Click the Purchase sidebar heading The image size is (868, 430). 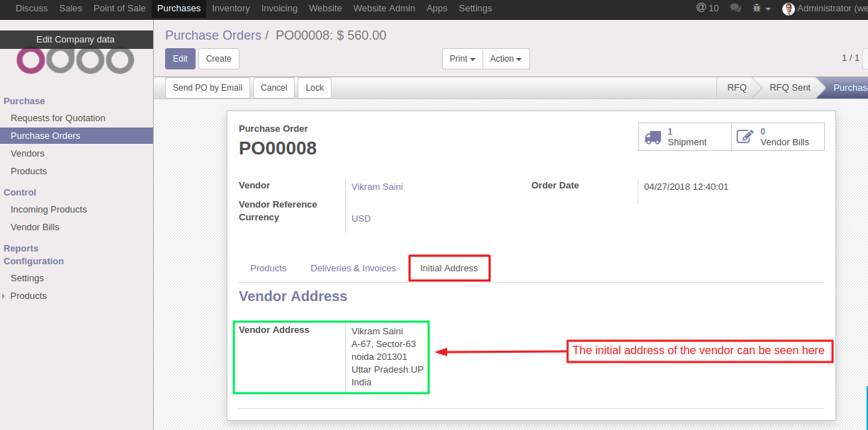(x=24, y=101)
